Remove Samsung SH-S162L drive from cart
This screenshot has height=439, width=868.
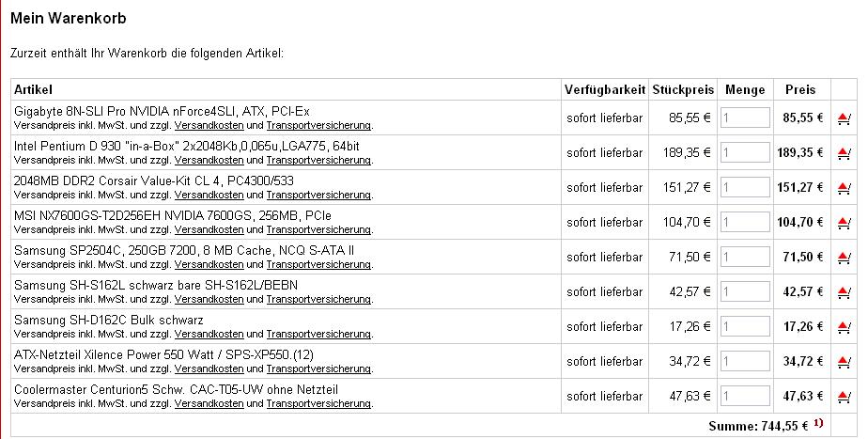click(x=844, y=292)
